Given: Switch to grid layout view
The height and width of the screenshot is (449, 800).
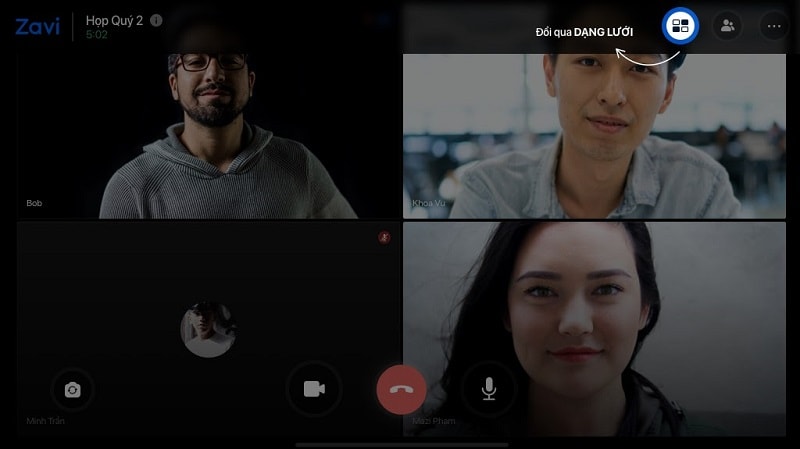Looking at the screenshot, I should (681, 26).
